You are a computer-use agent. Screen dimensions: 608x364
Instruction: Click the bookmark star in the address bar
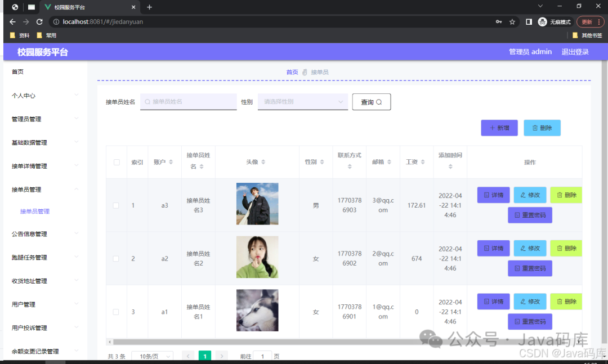[512, 21]
